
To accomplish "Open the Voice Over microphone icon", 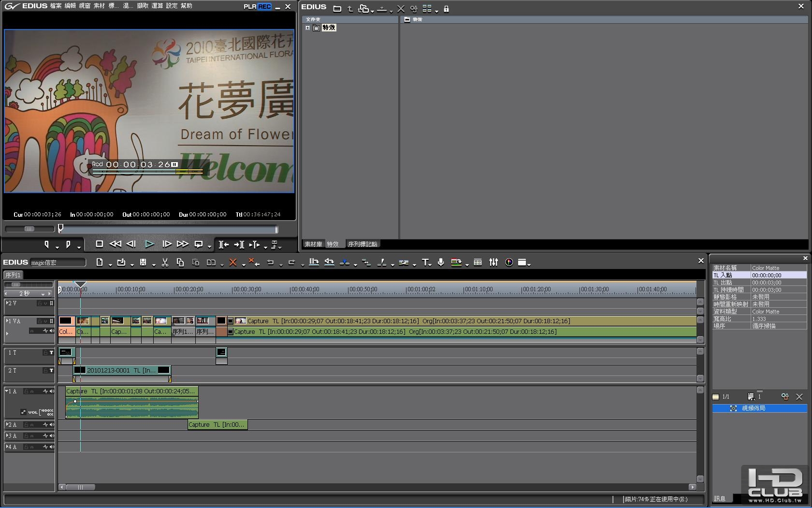I will (x=441, y=262).
